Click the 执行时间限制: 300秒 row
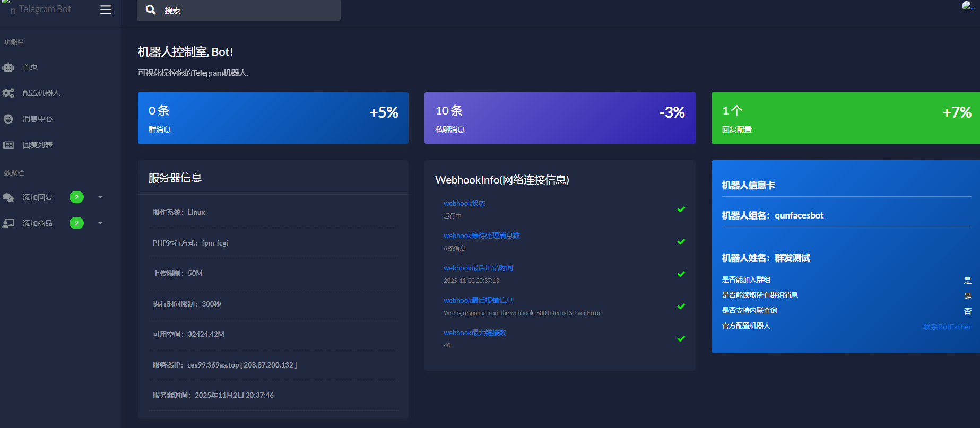 (273, 304)
